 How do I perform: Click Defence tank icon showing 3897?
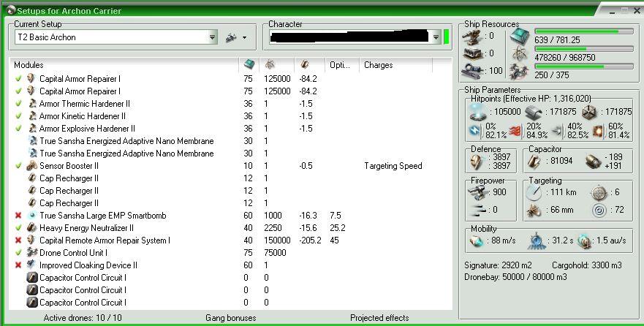pos(476,161)
